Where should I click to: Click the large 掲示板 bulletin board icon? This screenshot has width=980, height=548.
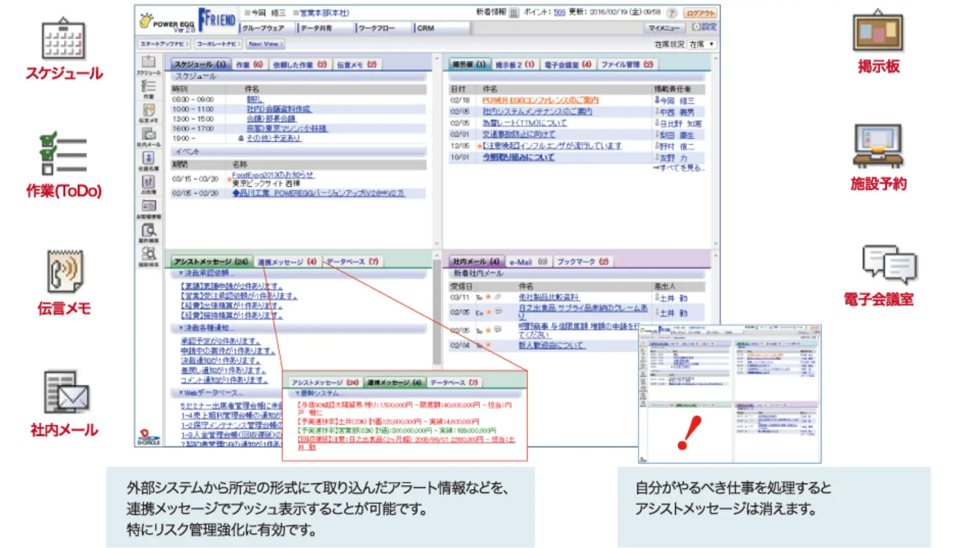(x=878, y=33)
